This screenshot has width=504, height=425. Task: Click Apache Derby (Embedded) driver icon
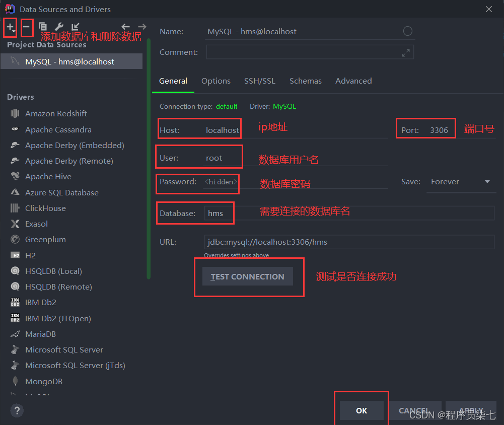[15, 145]
